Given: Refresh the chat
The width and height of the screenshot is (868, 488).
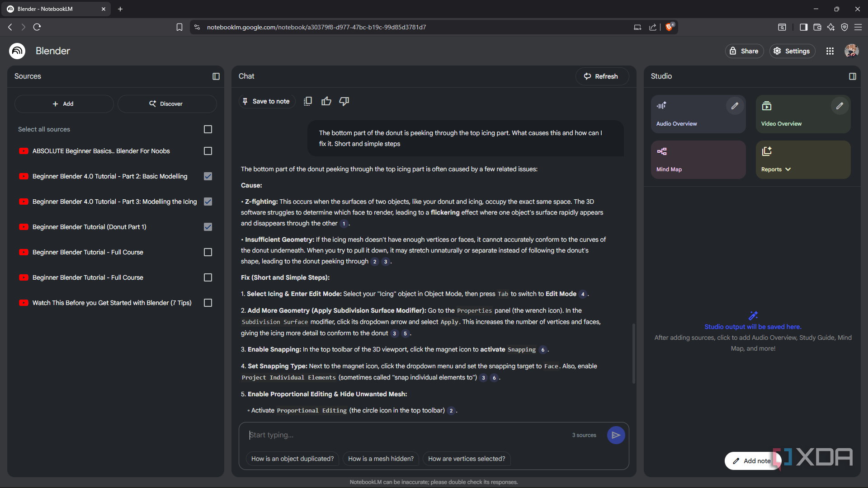Looking at the screenshot, I should (x=602, y=76).
